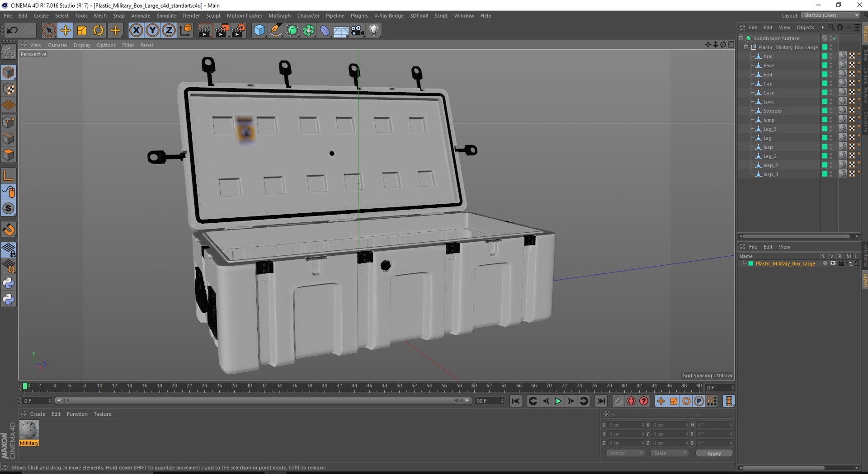
Task: Switch to Texture mode in left palette
Action: click(9, 89)
